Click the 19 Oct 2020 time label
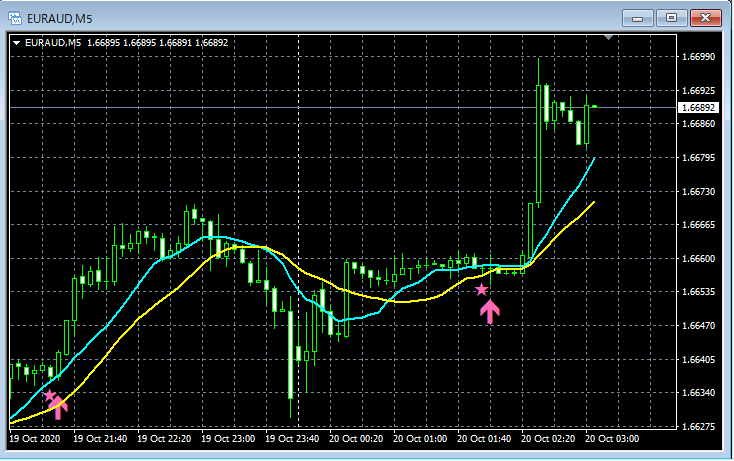This screenshot has width=734, height=461. [x=35, y=439]
